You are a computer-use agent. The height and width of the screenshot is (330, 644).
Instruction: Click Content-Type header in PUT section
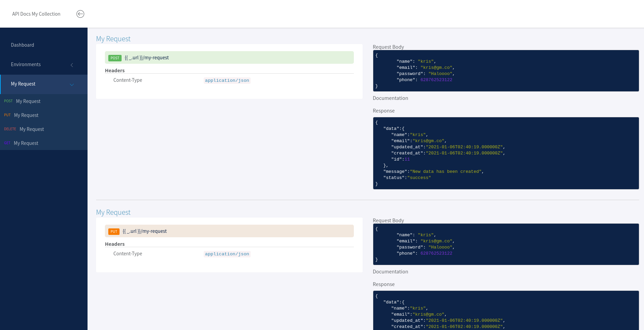(x=128, y=254)
